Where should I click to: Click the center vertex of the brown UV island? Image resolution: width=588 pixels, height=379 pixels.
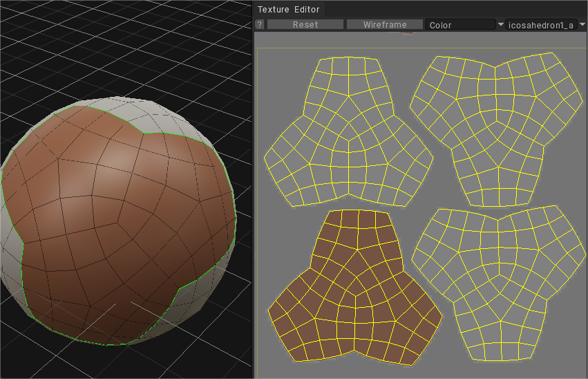(355, 295)
